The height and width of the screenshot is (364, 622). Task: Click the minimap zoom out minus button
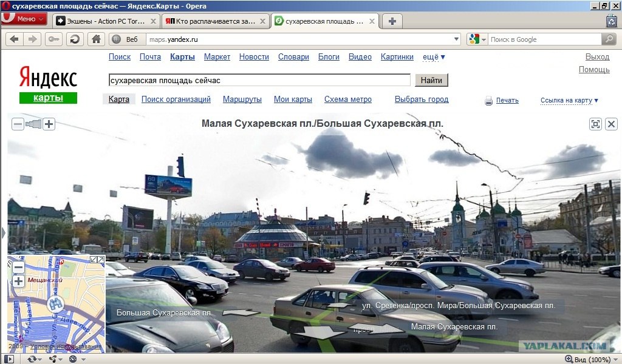tap(18, 267)
